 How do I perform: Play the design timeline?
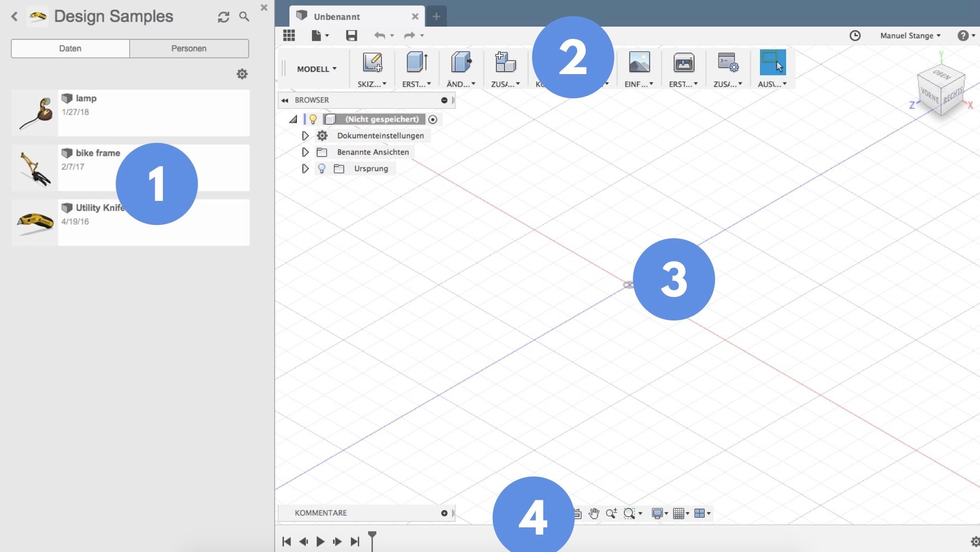pos(320,541)
